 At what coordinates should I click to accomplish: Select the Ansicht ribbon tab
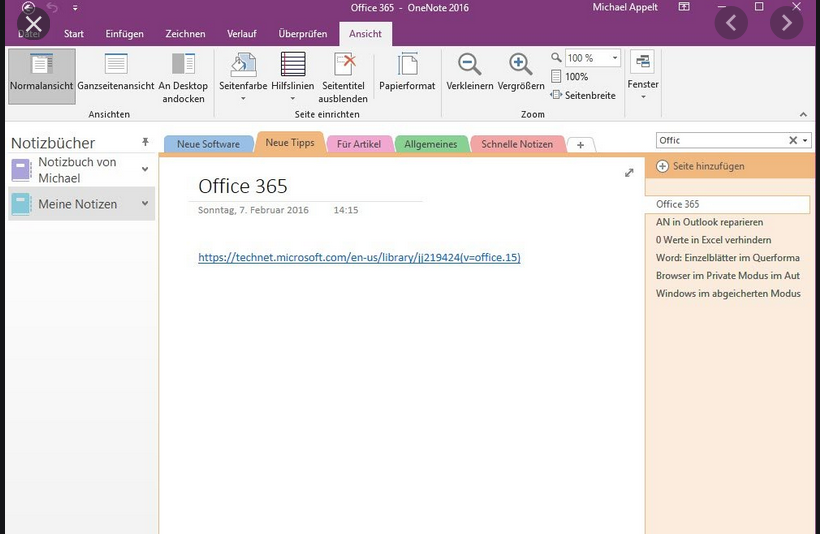pos(365,33)
